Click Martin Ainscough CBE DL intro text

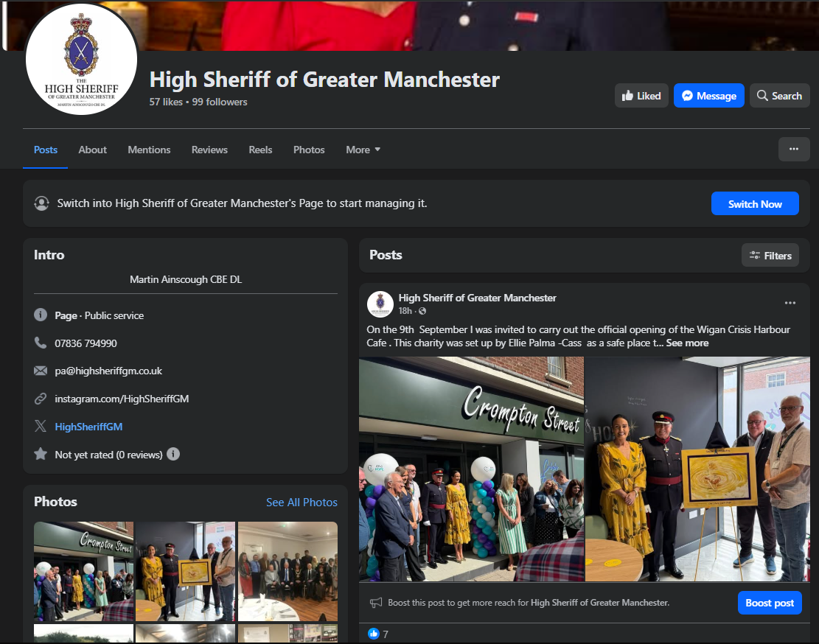tap(186, 280)
